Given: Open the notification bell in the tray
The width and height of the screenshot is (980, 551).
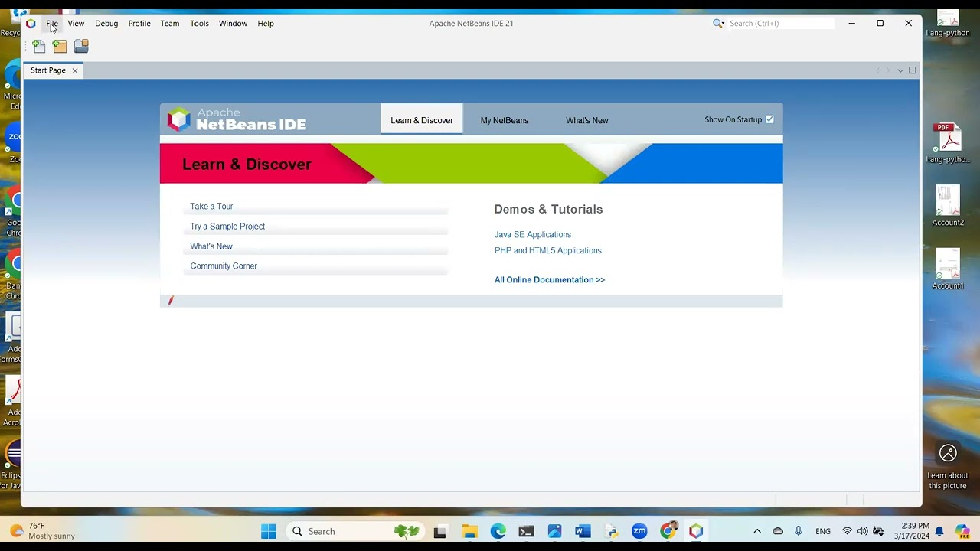Looking at the screenshot, I should 939,531.
